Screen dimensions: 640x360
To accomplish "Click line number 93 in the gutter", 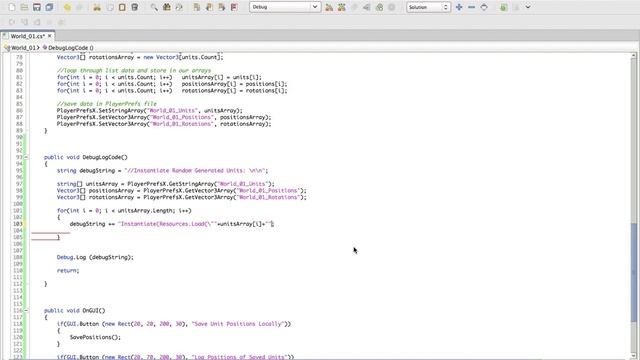I will 19,157.
